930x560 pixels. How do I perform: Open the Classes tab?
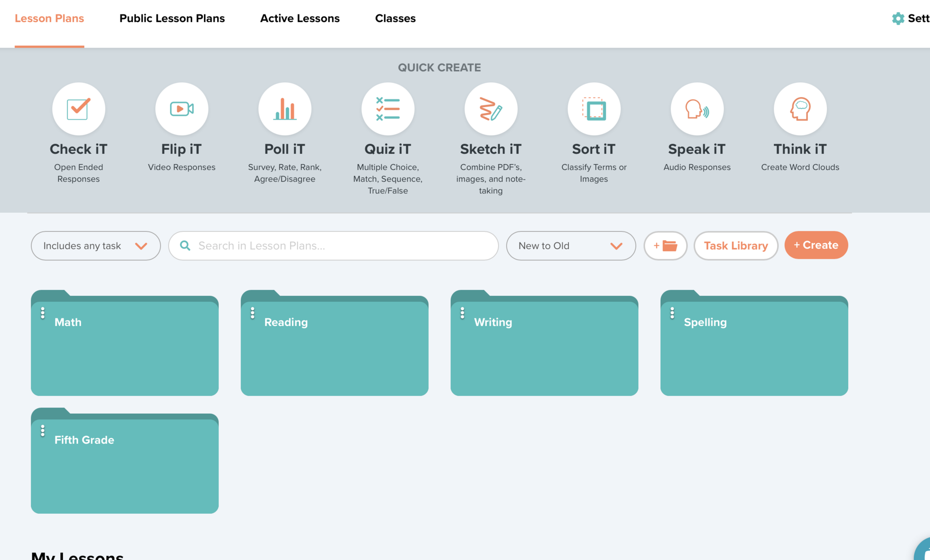395,19
